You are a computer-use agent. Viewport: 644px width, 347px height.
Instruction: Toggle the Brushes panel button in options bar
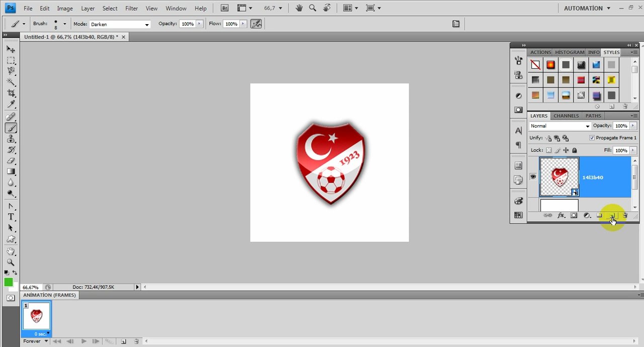(456, 24)
